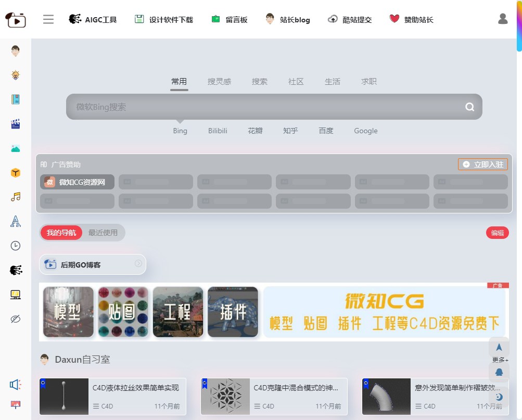Screen dimensions: 522x420
Task: Open the lightbulb inspiration sidebar icon
Action: (15, 75)
